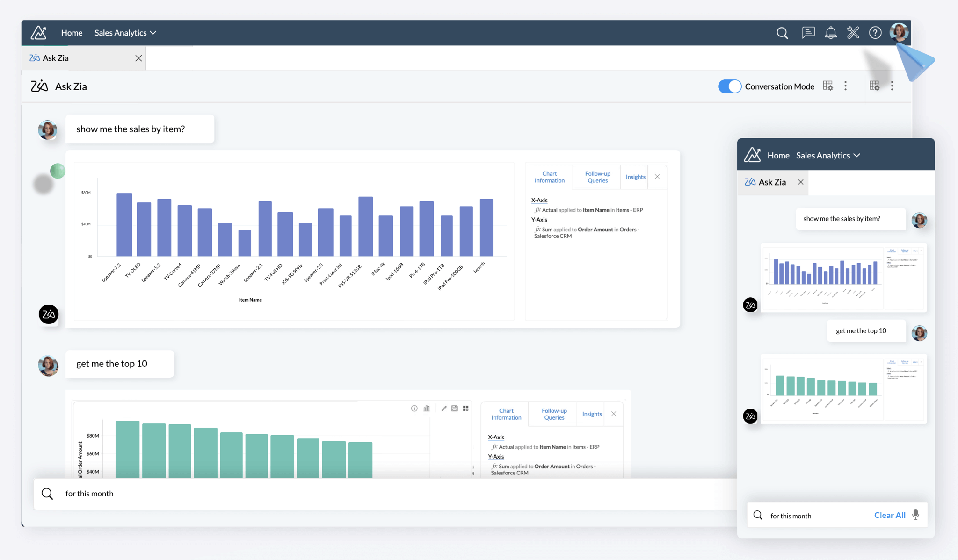Click the three-dot overflow menu icon in Ask Zia panel
The image size is (958, 560).
tap(845, 86)
